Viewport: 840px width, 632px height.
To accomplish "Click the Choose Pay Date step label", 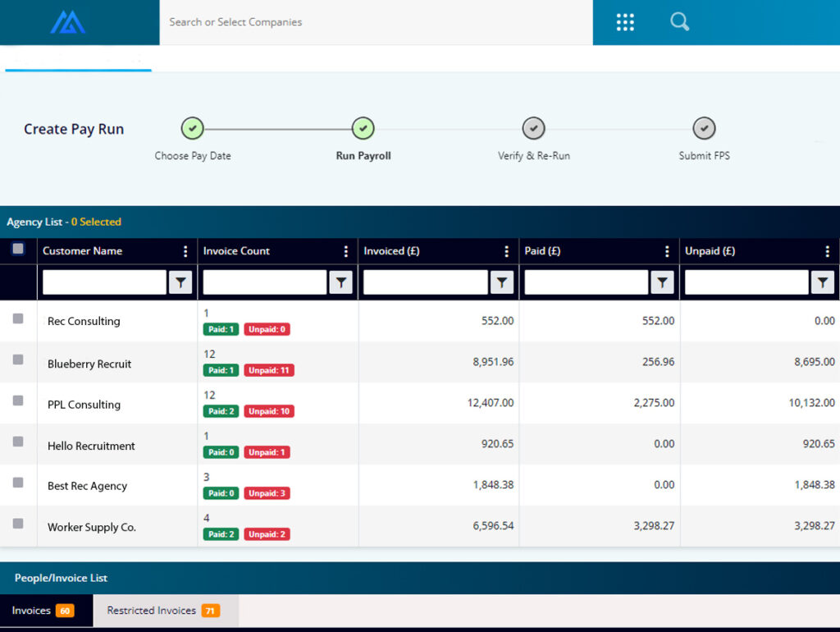I will coord(192,155).
